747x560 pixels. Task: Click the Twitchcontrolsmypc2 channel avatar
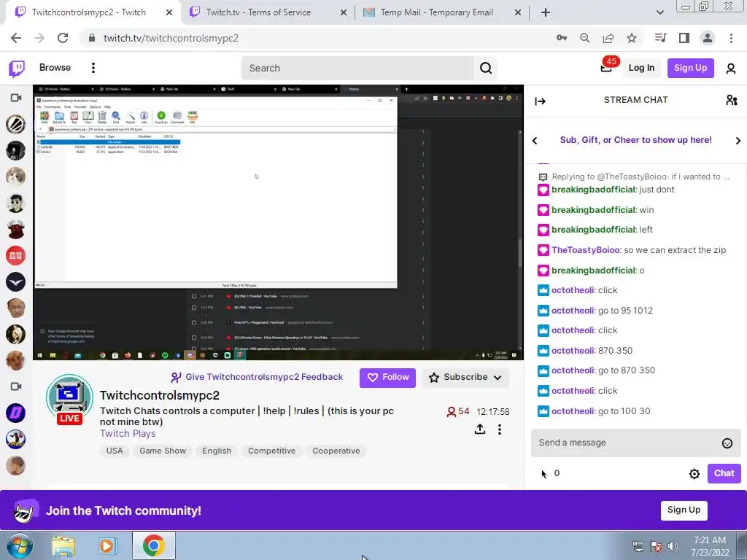(x=69, y=399)
